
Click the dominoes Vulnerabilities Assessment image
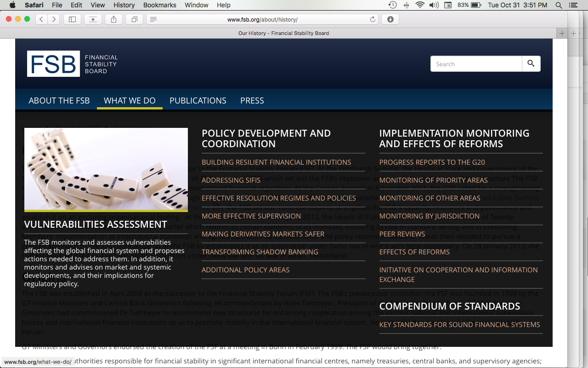coord(106,169)
